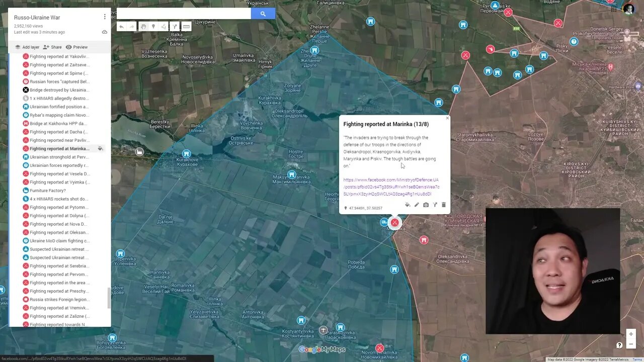
Task: Choose the Add marker pin tool
Action: pyautogui.click(x=153, y=27)
